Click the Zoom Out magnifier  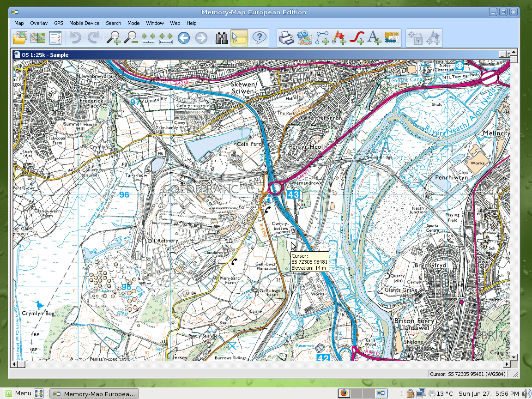pyautogui.click(x=131, y=38)
